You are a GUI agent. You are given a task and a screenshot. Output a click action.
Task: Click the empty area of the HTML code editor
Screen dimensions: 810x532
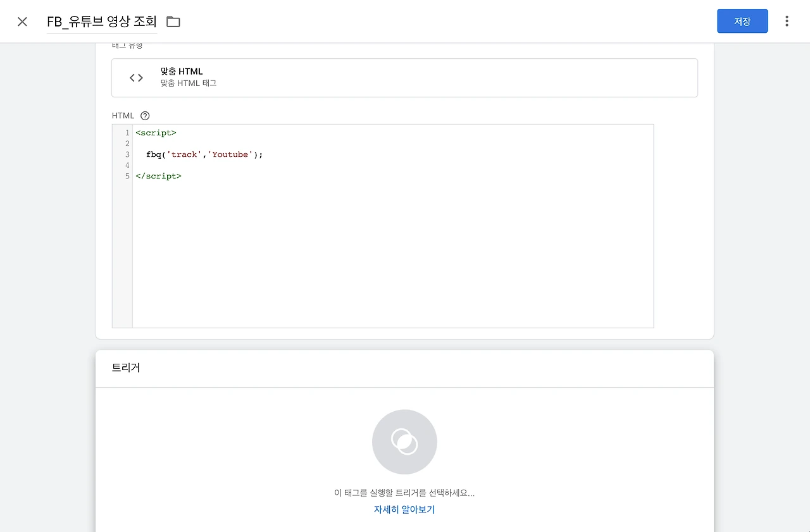392,253
